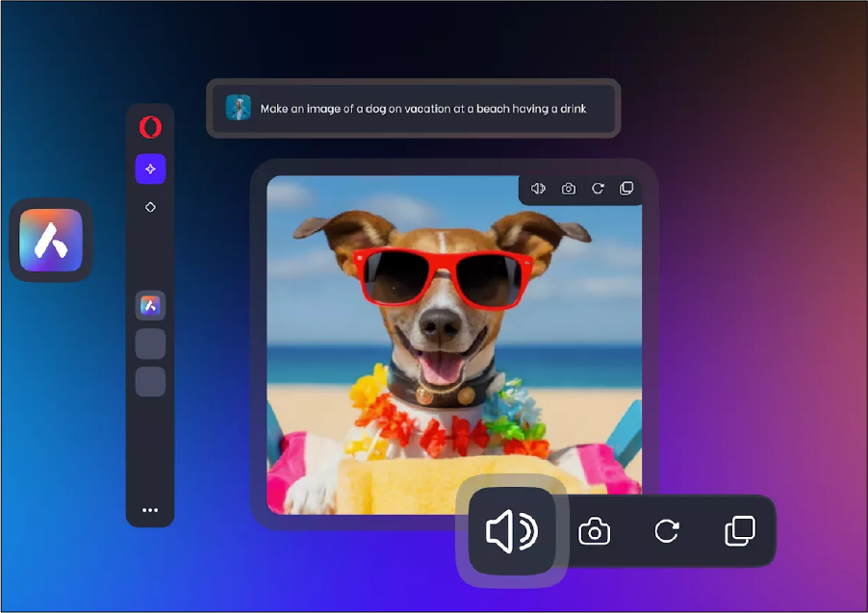The height and width of the screenshot is (613, 868).
Task: Copy the result with the large copy button
Action: pos(739,531)
